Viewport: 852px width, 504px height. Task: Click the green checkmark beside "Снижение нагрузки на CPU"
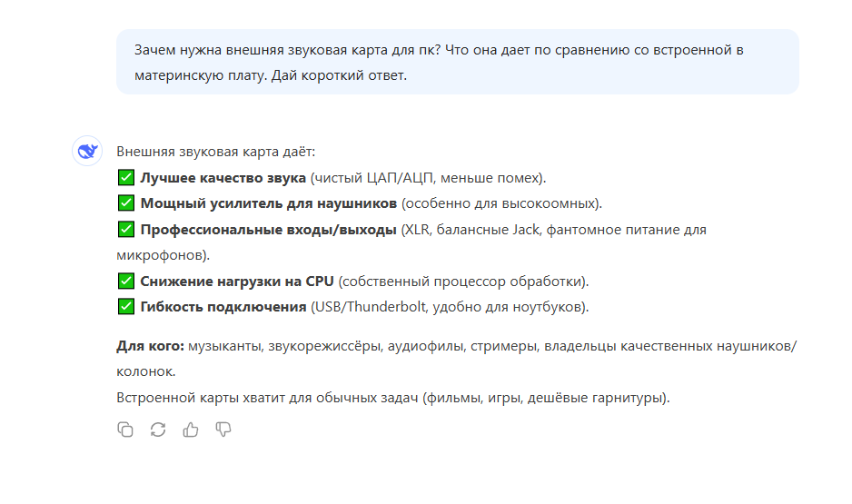click(126, 282)
